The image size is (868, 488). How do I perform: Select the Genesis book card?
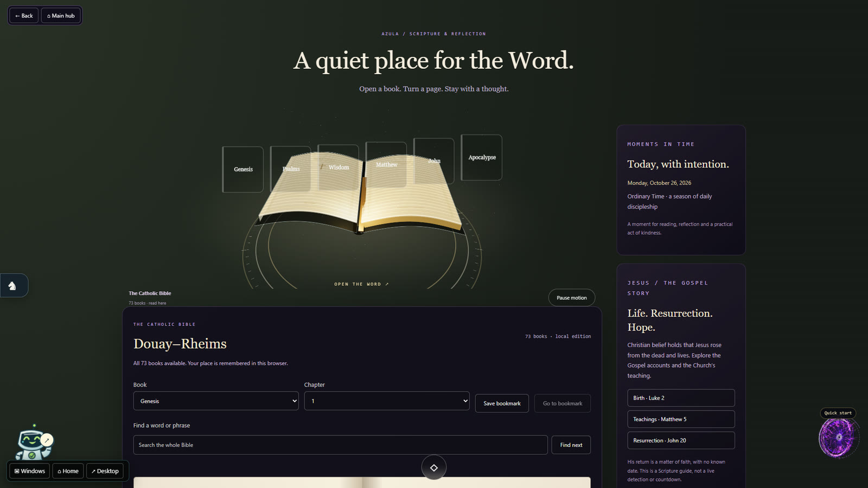tap(243, 169)
